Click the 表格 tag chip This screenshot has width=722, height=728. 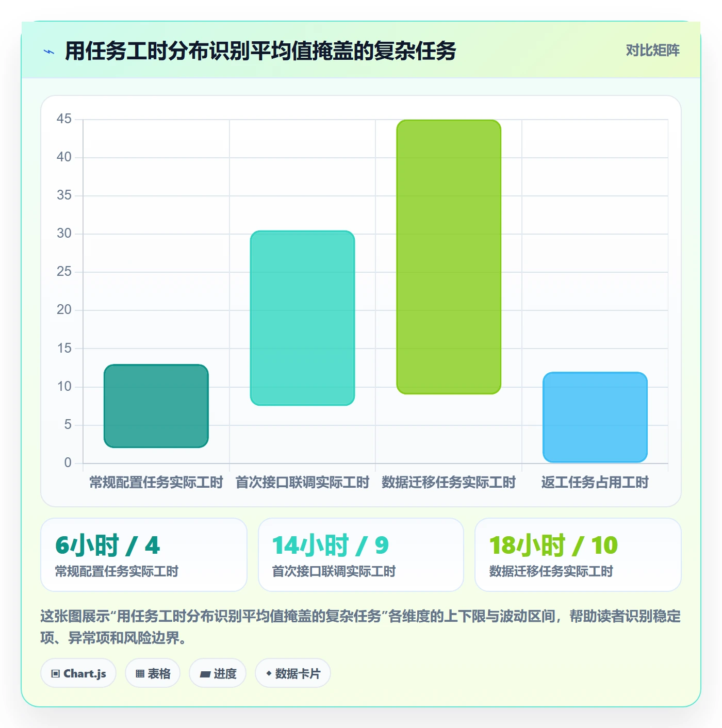tap(153, 673)
